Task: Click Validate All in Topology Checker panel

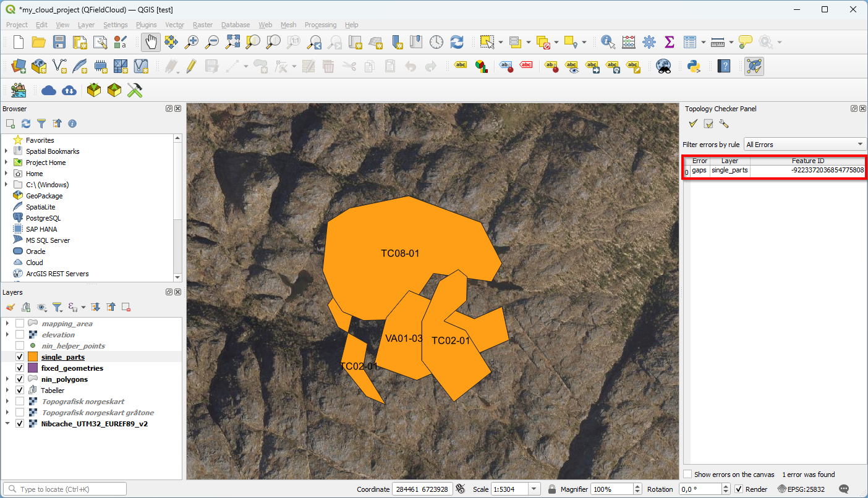Action: point(693,124)
